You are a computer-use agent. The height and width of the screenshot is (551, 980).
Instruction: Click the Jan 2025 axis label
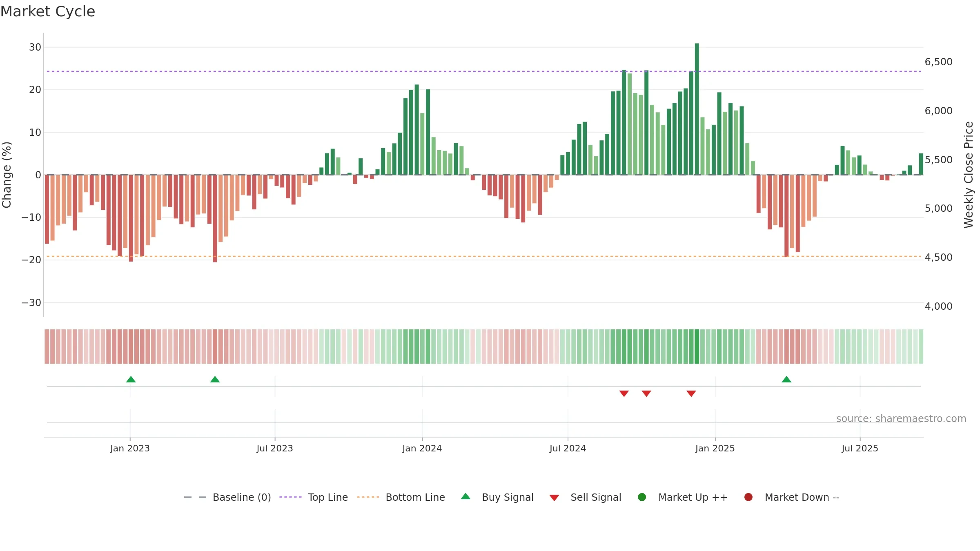(715, 448)
